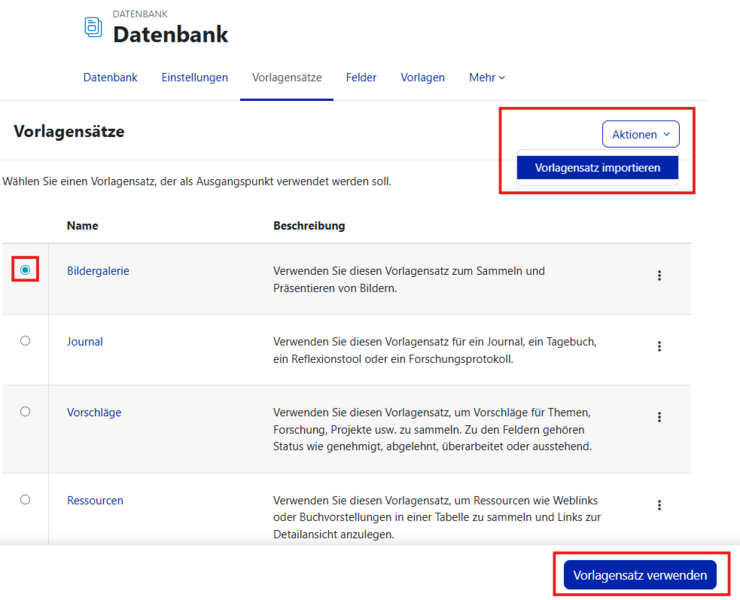Screen dimensions: 740x600
Task: Click the Ressourcen preset link
Action: [x=95, y=500]
